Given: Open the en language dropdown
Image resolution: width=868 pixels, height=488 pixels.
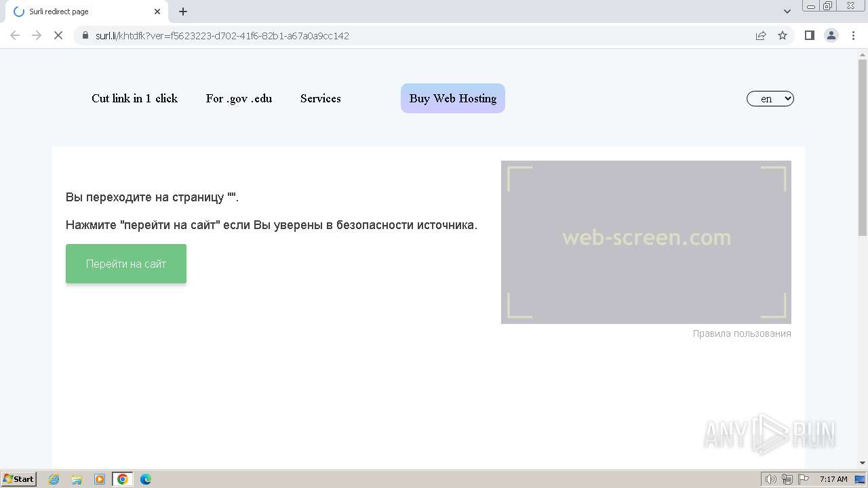Looking at the screenshot, I should [770, 99].
